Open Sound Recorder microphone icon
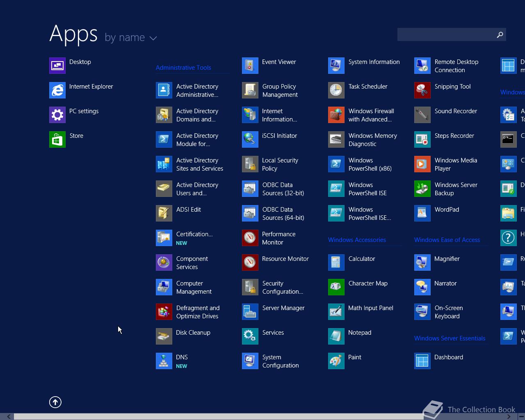The width and height of the screenshot is (525, 420). 422,115
